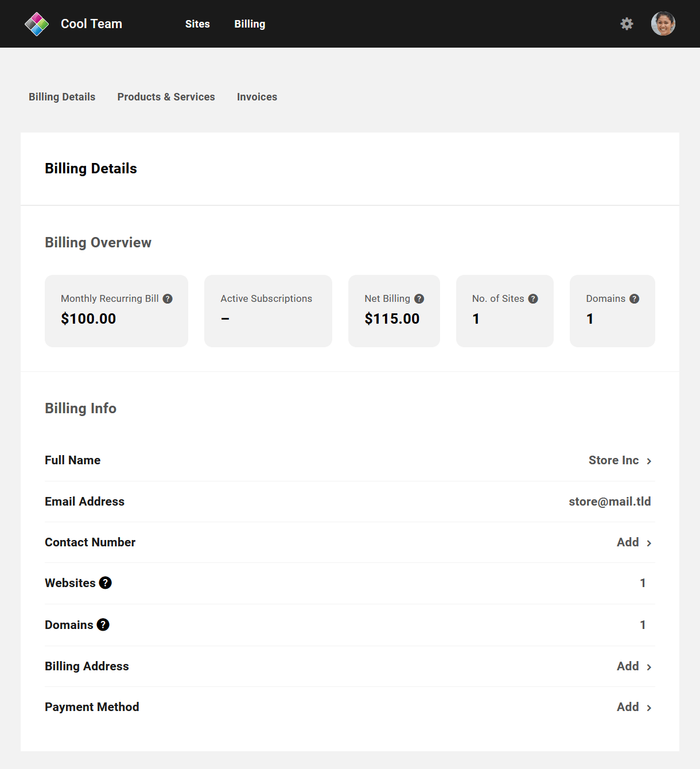Click the Domains card help icon

(x=634, y=298)
